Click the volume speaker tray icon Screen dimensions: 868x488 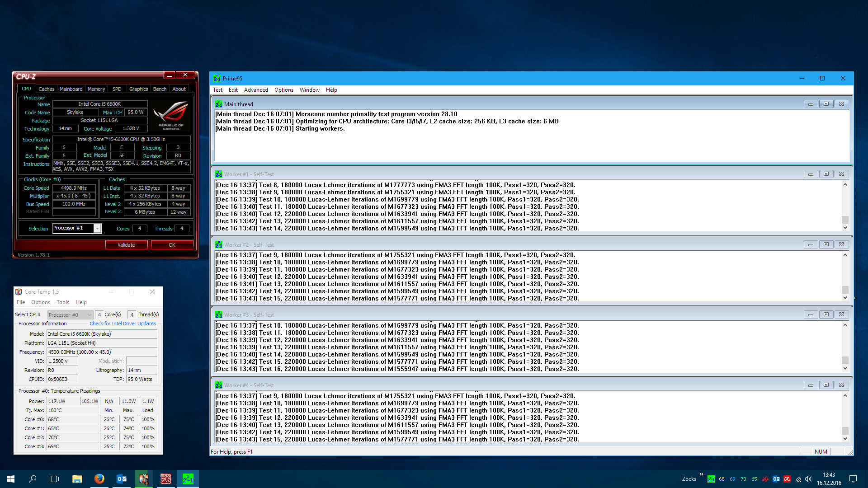coord(808,479)
